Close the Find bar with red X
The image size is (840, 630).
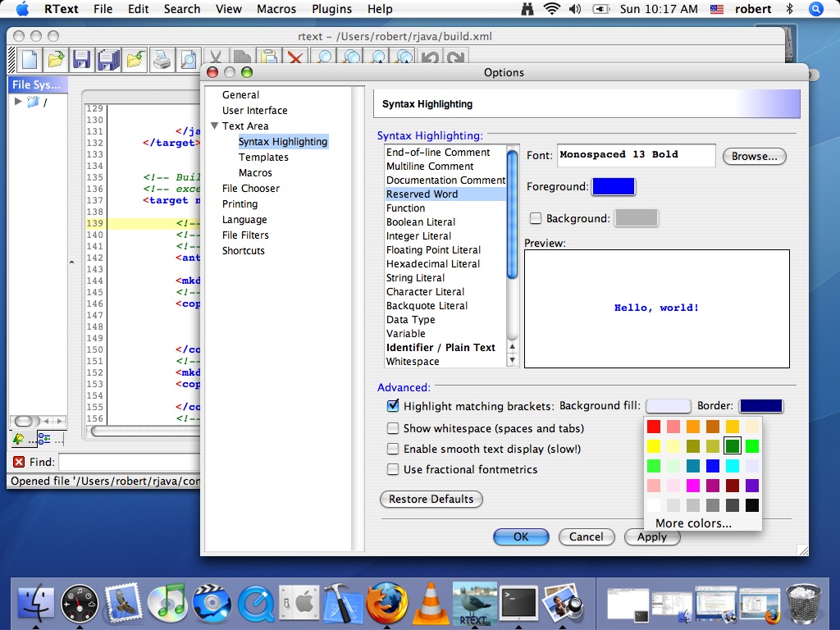coord(19,463)
